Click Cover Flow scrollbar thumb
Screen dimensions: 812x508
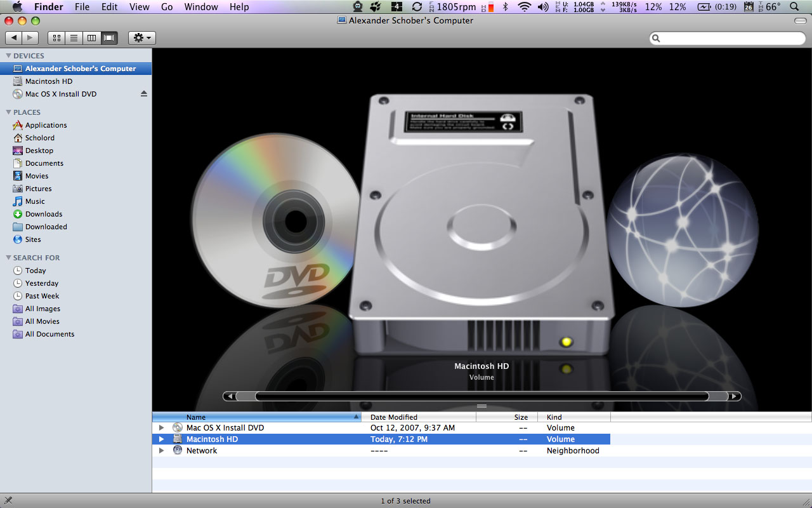(481, 396)
